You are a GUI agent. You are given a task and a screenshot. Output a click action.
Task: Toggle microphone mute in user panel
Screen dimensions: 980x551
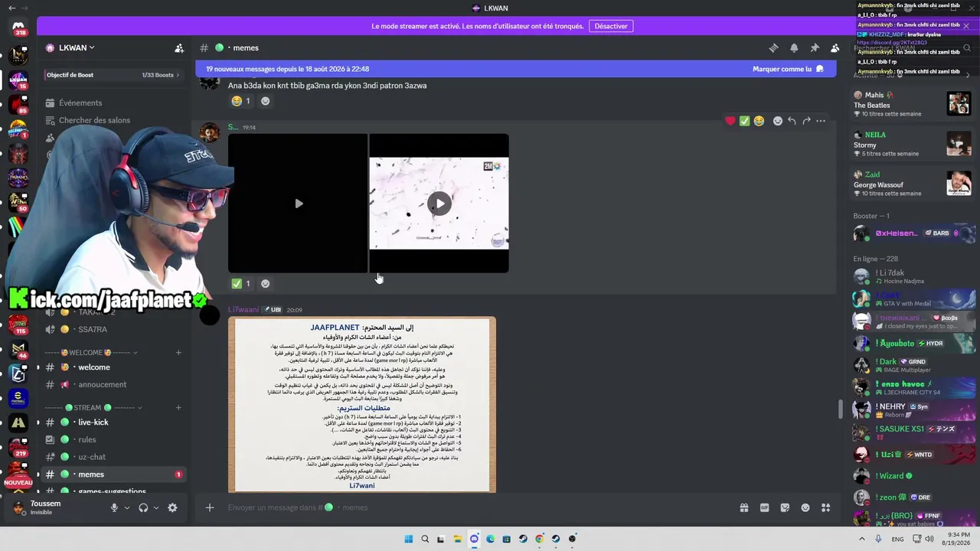pyautogui.click(x=114, y=507)
